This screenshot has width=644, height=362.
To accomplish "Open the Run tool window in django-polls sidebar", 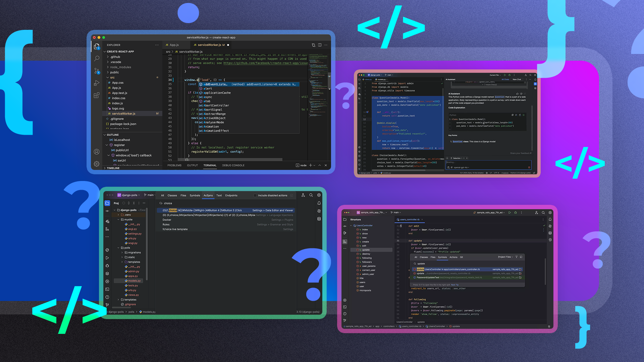I will click(x=107, y=258).
